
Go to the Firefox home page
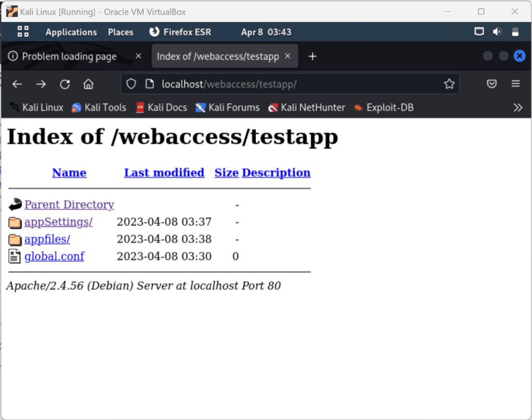pyautogui.click(x=88, y=84)
